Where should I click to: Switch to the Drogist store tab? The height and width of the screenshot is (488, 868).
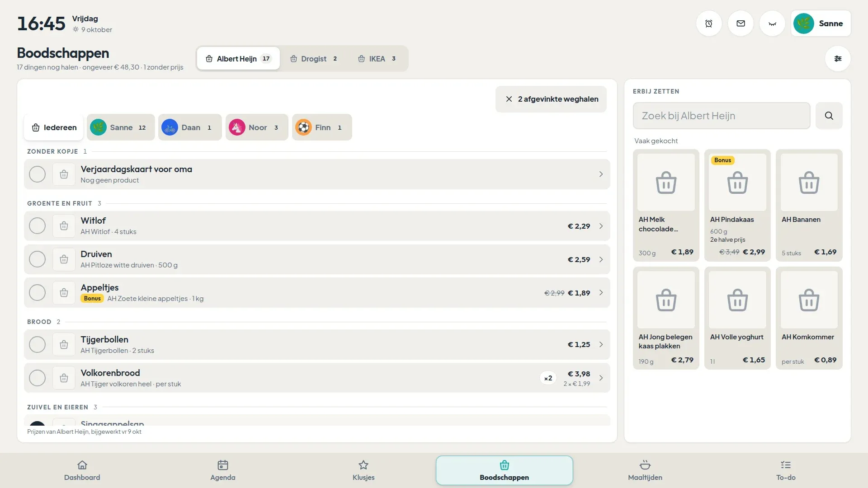point(314,59)
